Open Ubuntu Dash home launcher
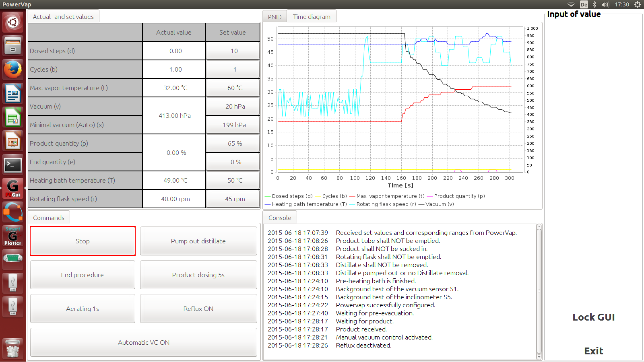 coord(13,22)
